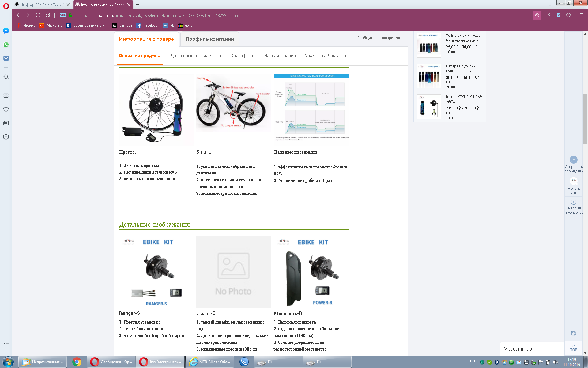Open 36 В бутылка воды battery thumbnail

[x=429, y=45]
